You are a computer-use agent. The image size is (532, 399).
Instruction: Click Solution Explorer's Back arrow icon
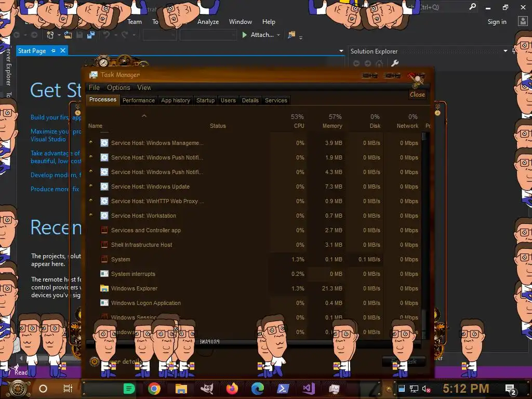(x=356, y=63)
